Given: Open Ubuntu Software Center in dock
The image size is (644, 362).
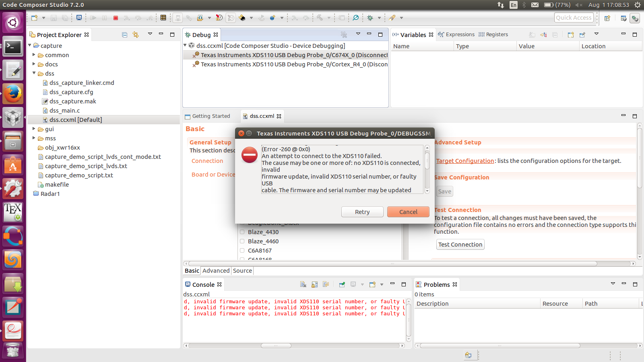Looking at the screenshot, I should tap(13, 165).
